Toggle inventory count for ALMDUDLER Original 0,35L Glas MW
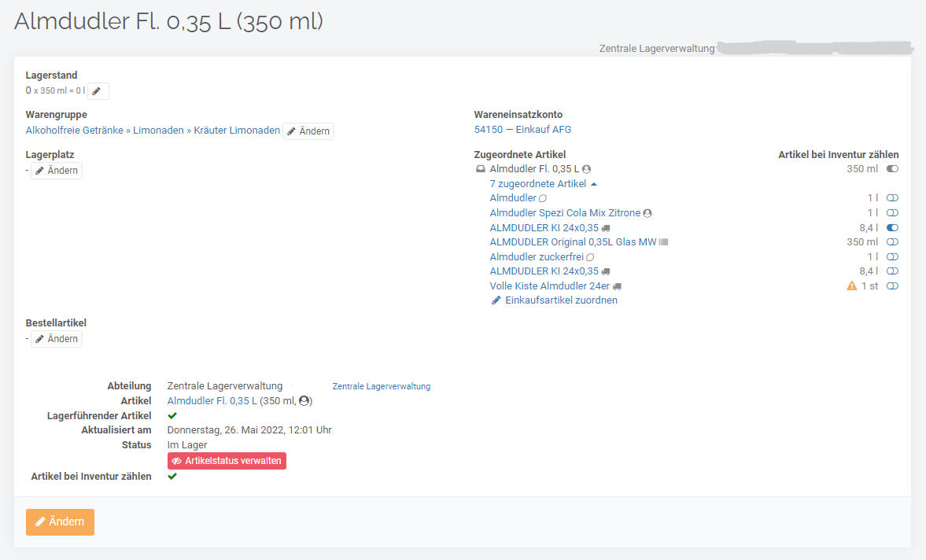The height and width of the screenshot is (560, 926). tap(892, 242)
